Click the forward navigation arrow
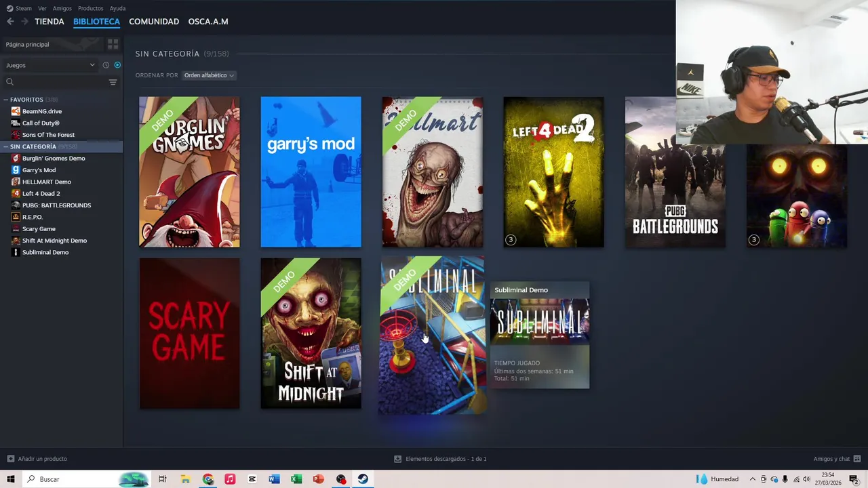The height and width of the screenshot is (488, 868). coord(24,22)
